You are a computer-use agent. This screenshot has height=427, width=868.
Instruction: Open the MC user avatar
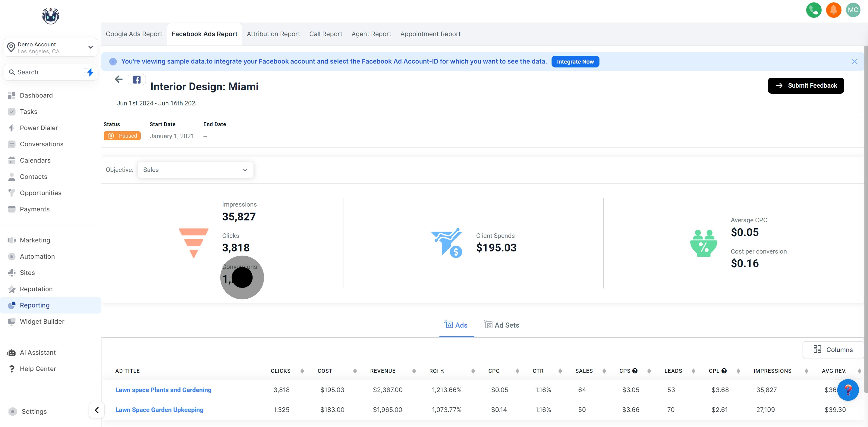(853, 10)
